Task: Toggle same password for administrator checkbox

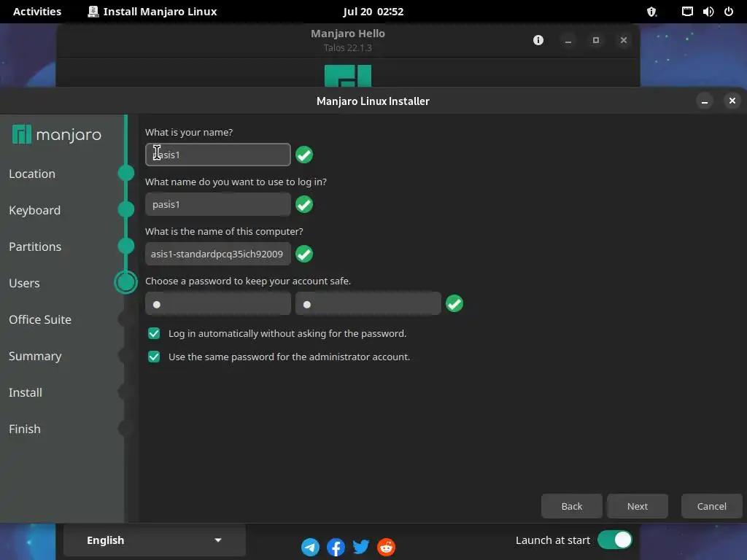Action: (x=154, y=357)
